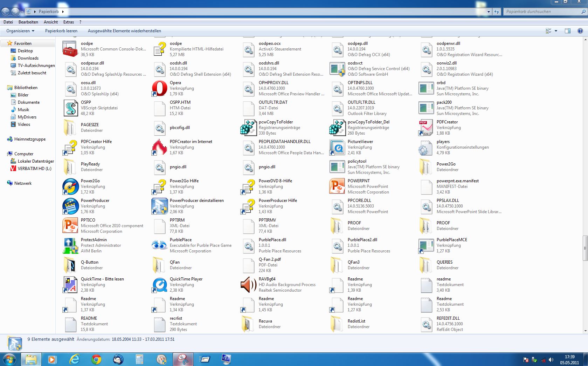The image size is (588, 366).
Task: Click the scrollbar down arrow
Action: (585, 331)
